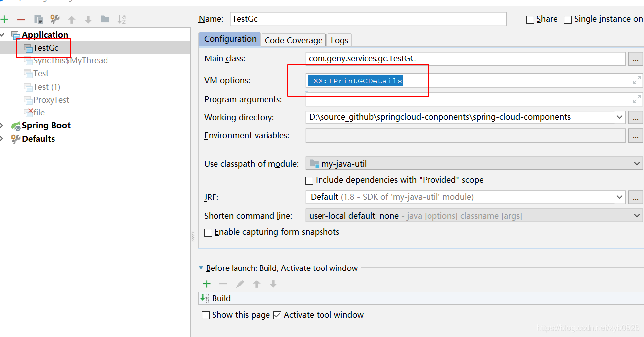Edit the Name field
The image size is (644, 337).
coord(369,19)
